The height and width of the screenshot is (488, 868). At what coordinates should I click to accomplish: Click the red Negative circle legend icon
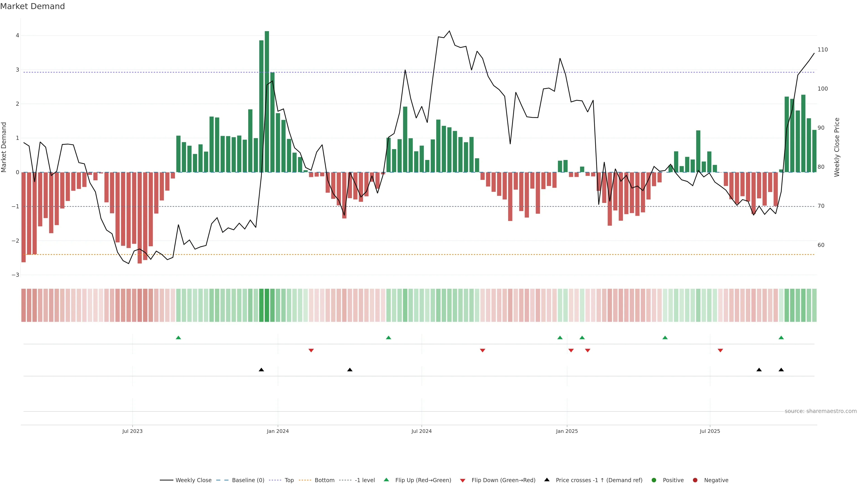[695, 480]
